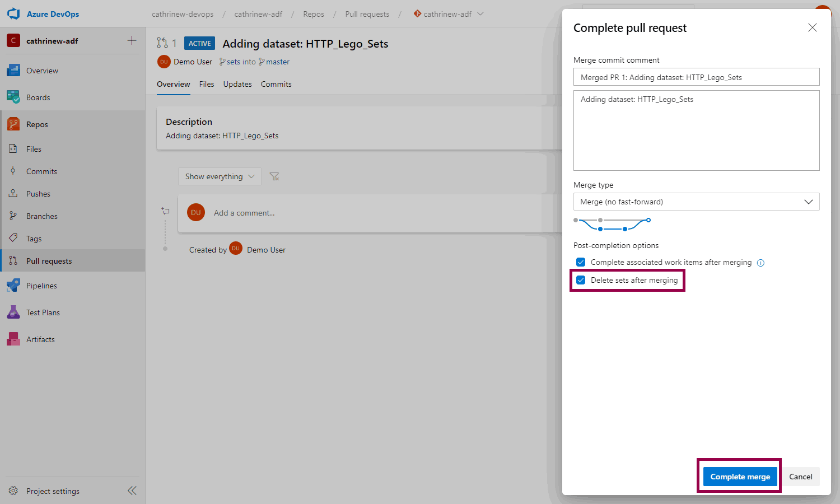
Task: Open Pipelines from the sidebar icon
Action: [13, 286]
